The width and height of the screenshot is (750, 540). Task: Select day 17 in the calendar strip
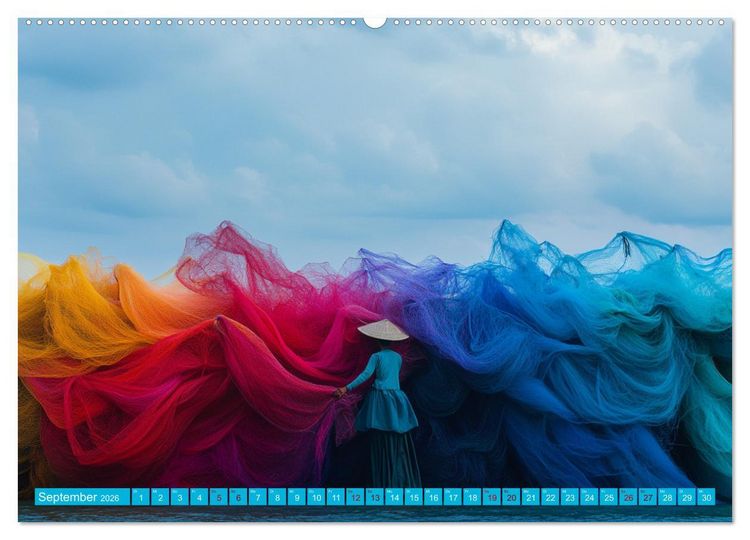452,497
